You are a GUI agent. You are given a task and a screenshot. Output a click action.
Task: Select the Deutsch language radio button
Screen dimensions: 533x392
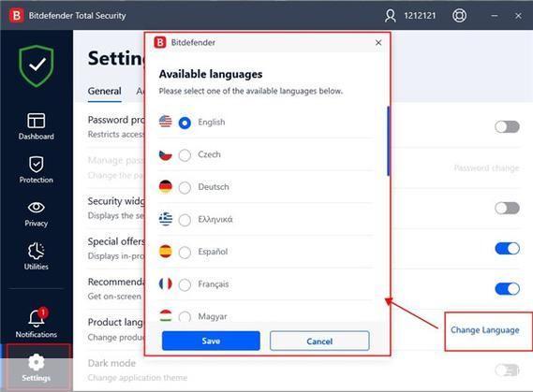185,188
